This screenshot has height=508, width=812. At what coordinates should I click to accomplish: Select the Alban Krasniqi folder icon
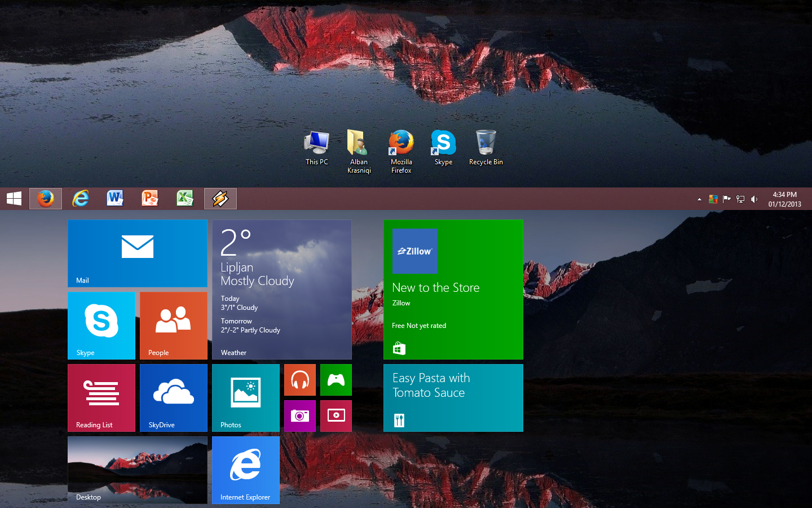pyautogui.click(x=359, y=151)
